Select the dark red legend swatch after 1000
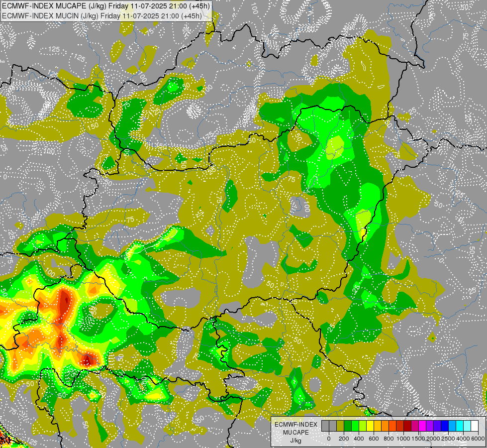Image resolution: width=487 pixels, height=448 pixels. coord(407,426)
